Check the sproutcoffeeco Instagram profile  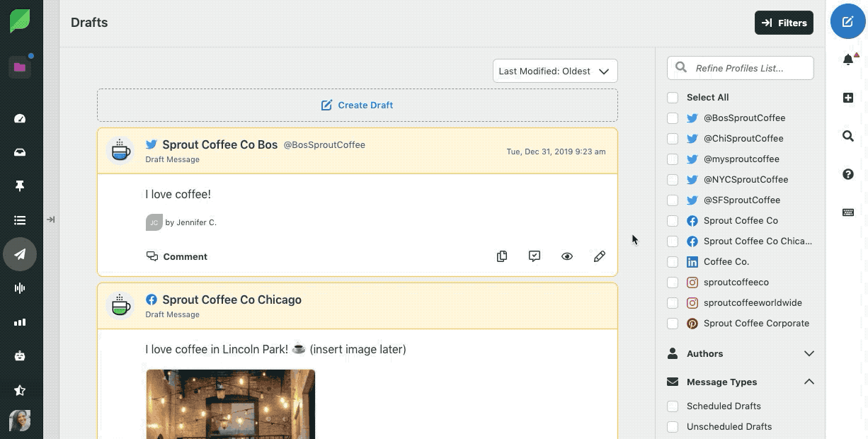pyautogui.click(x=673, y=283)
